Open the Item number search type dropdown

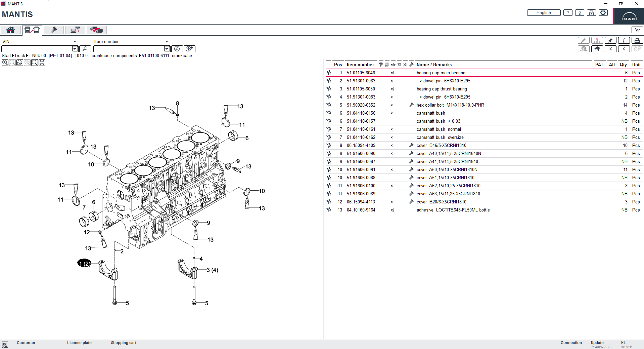(x=167, y=42)
